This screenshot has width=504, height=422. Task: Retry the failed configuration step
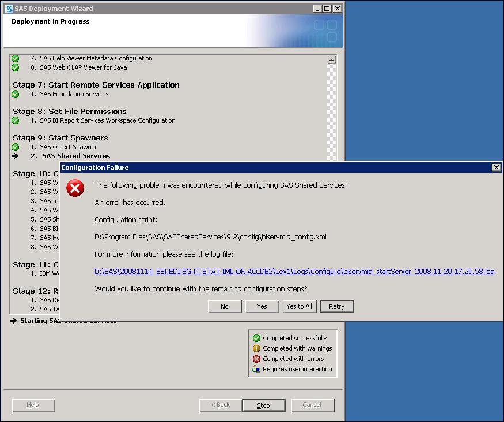point(337,306)
